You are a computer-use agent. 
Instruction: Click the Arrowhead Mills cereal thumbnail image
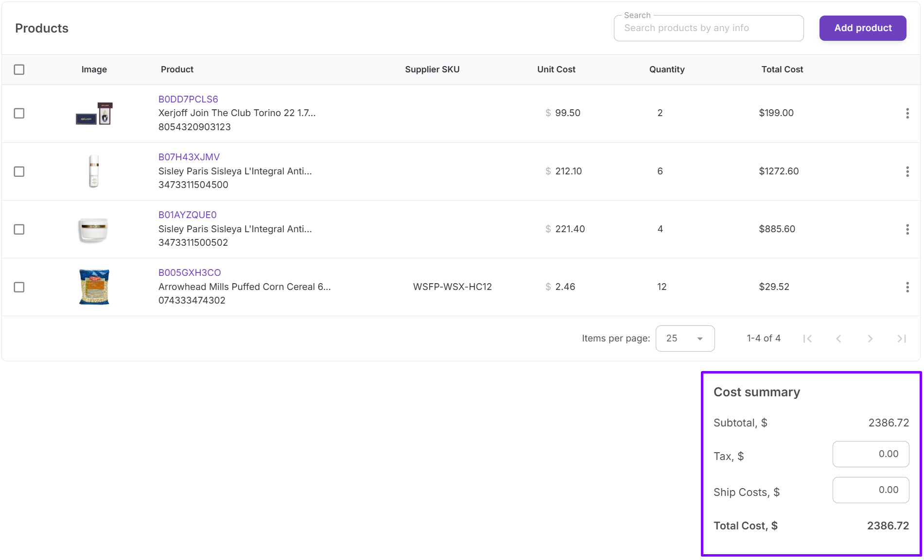pyautogui.click(x=94, y=287)
